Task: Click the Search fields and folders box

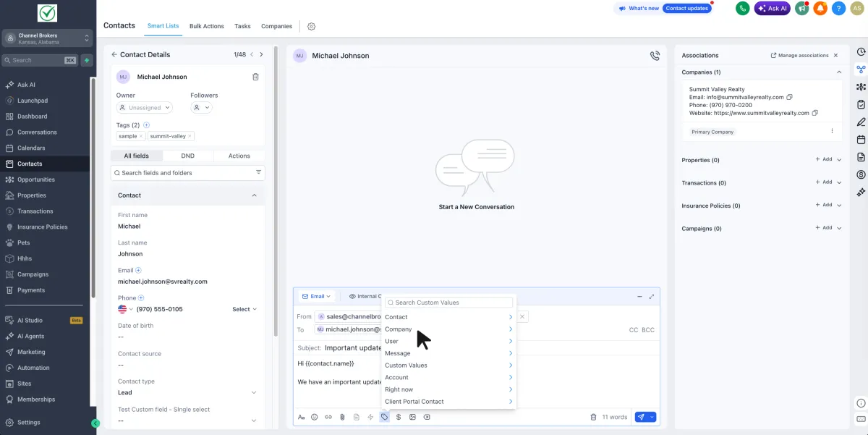Action: point(187,173)
